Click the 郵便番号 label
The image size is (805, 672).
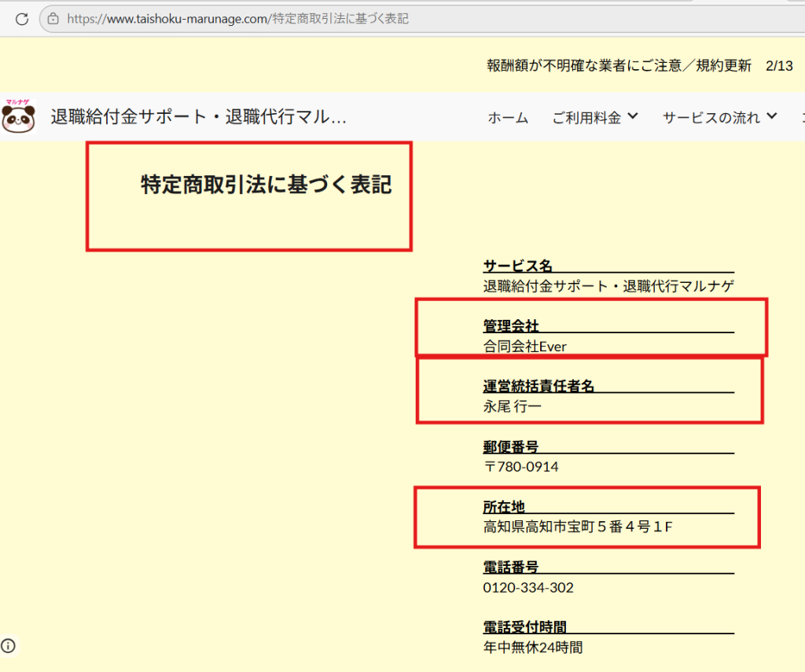511,446
